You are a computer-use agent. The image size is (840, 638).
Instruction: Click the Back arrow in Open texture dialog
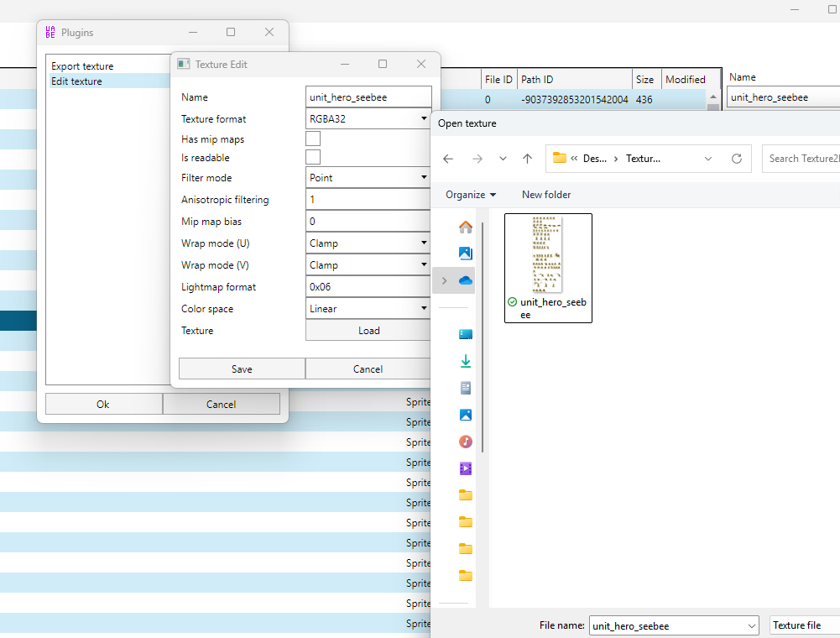pyautogui.click(x=448, y=159)
